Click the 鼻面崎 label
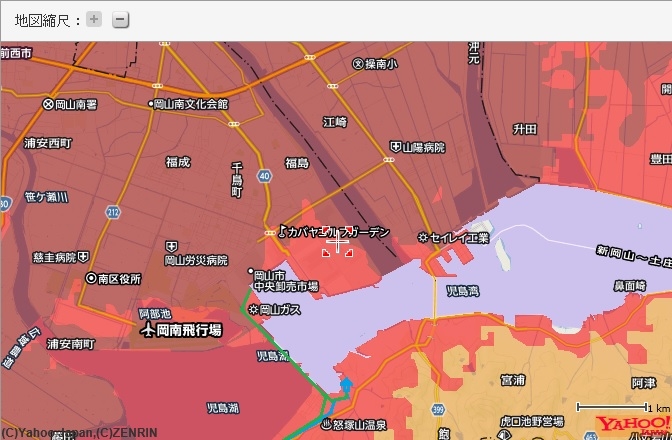 click(x=629, y=286)
